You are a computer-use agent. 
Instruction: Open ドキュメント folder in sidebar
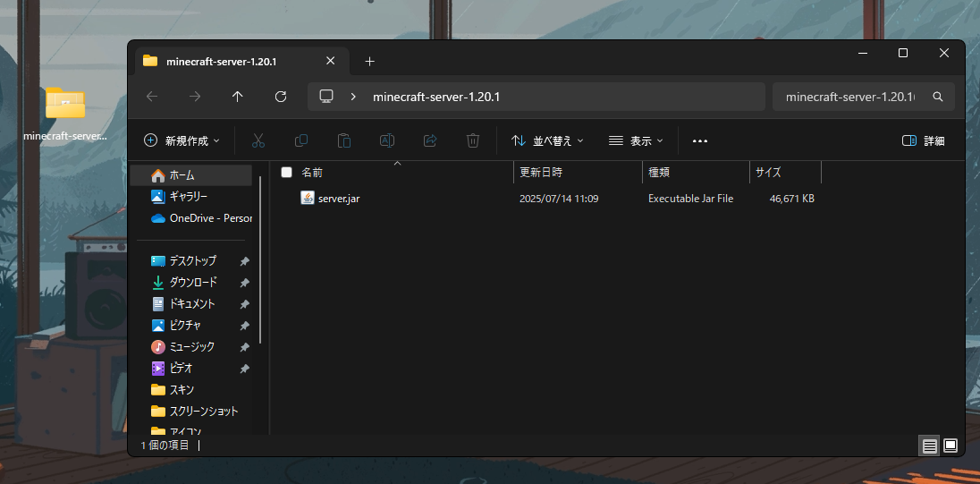coord(191,304)
